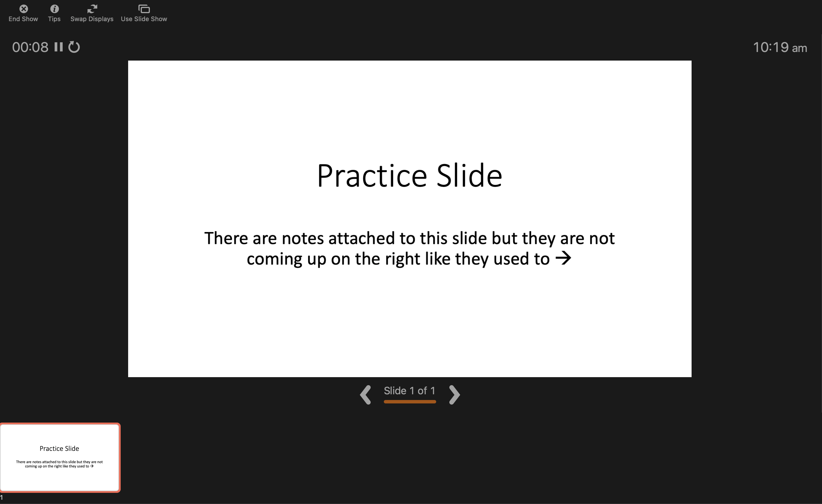Toggle Use Slide Show on/off
The width and height of the screenshot is (822, 504).
coord(143,12)
